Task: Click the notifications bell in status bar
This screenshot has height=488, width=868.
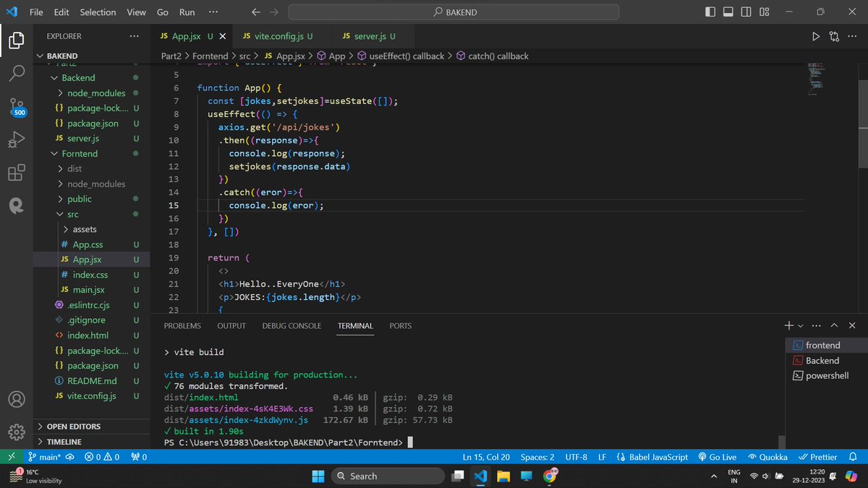Action: pos(852,457)
